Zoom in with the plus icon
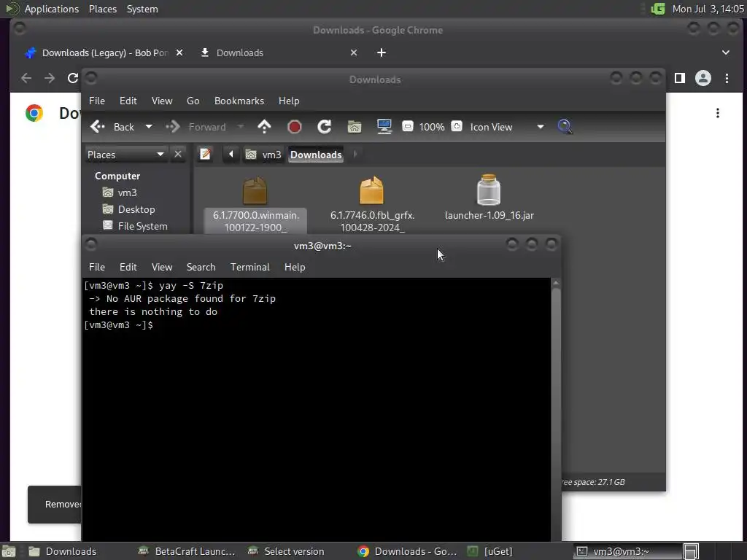 pyautogui.click(x=457, y=126)
